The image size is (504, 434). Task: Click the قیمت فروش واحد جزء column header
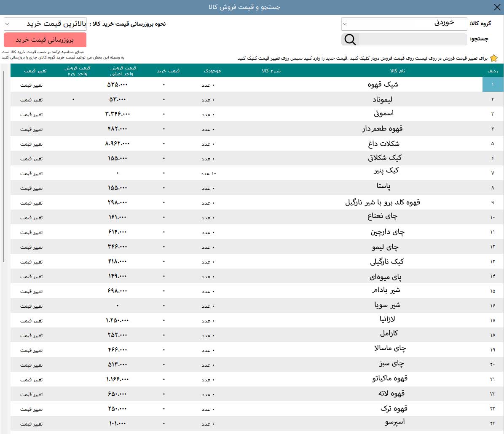[x=77, y=71]
